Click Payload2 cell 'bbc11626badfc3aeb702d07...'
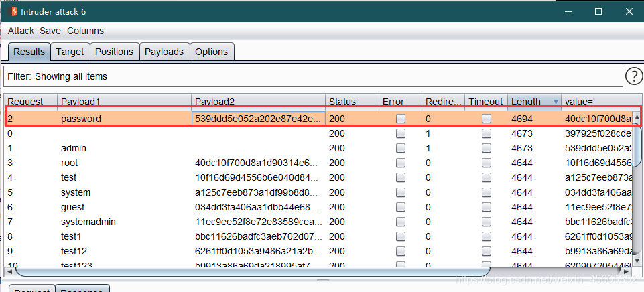The width and height of the screenshot is (644, 292). click(x=259, y=237)
